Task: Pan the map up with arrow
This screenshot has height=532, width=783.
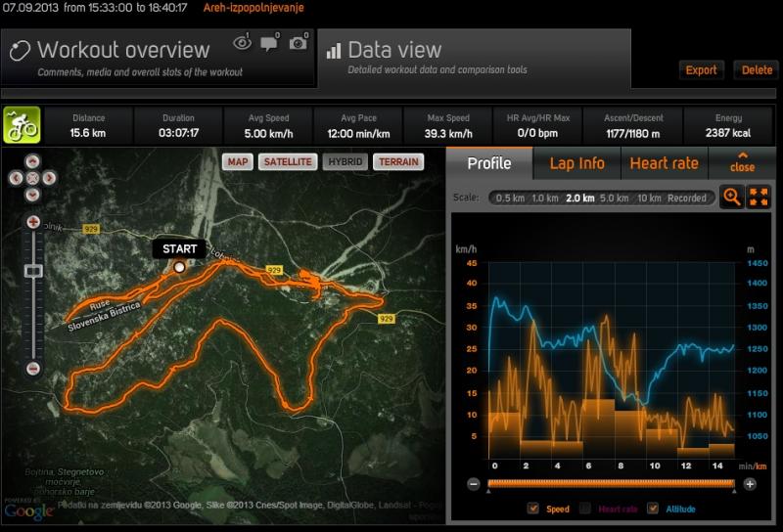Action: (32, 162)
